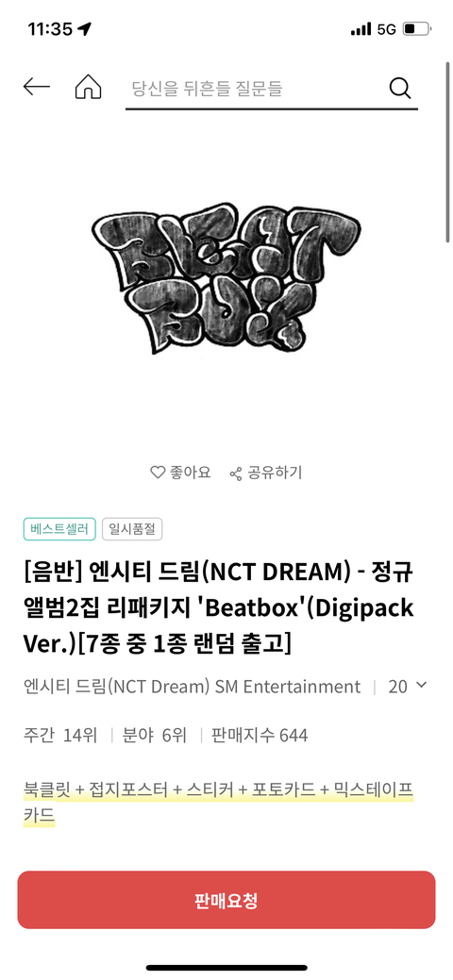
Task: Open the Beatbox album cover image
Action: tap(225, 284)
